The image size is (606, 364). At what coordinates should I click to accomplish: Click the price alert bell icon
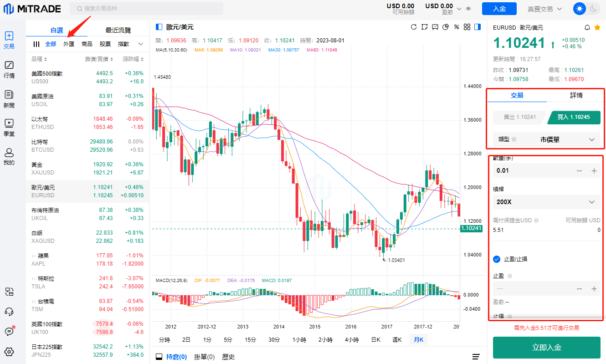[587, 27]
